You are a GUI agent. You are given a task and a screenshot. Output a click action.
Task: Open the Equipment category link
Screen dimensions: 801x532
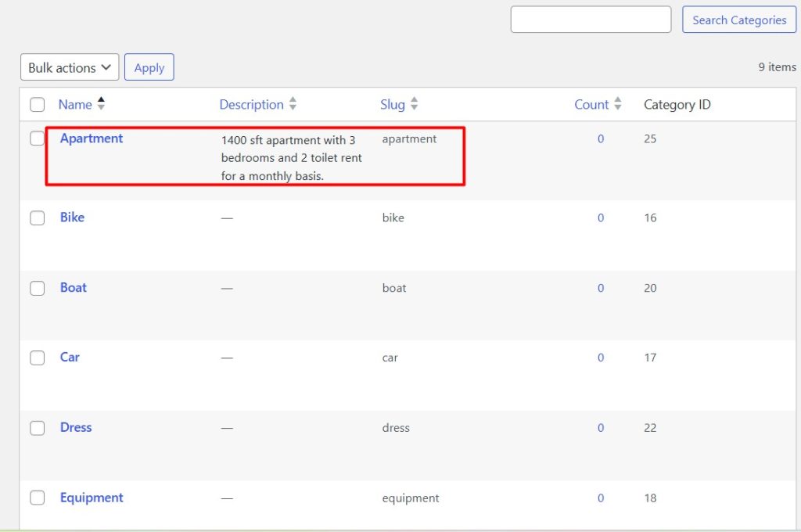[x=92, y=498]
